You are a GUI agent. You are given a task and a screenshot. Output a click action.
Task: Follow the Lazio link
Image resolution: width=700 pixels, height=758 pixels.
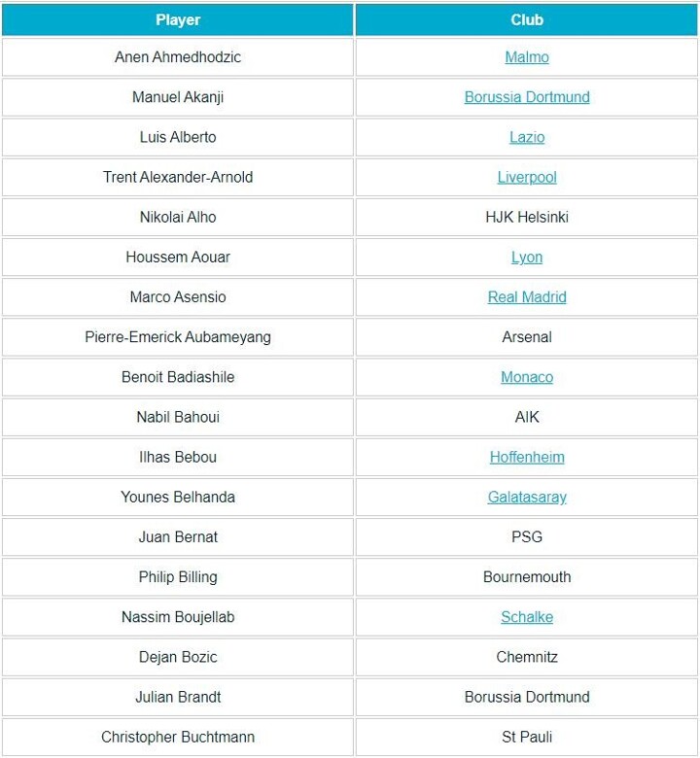coord(527,137)
